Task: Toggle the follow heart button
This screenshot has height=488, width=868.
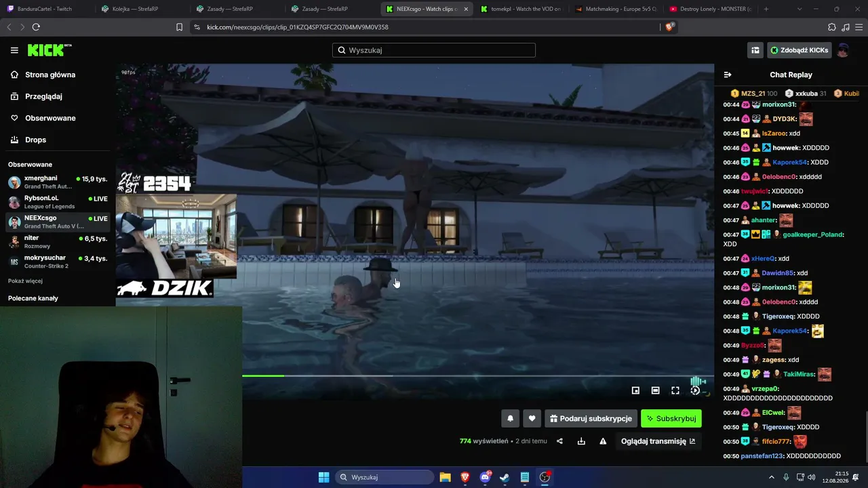Action: 532,419
